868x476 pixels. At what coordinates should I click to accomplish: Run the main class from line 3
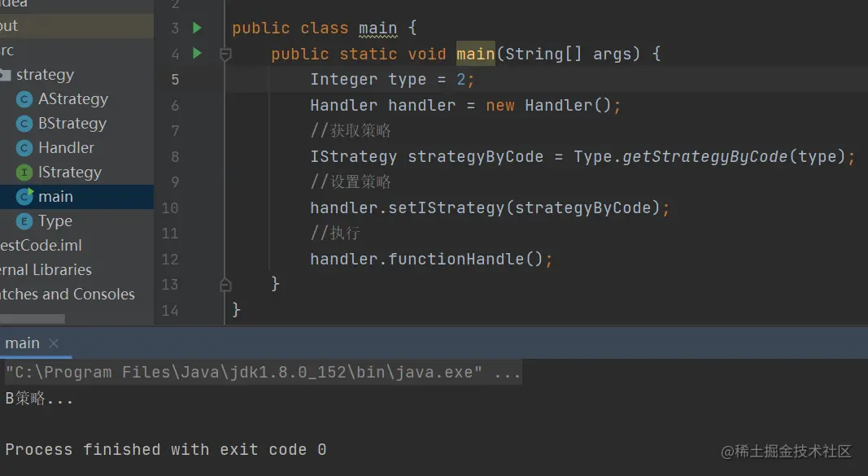(x=197, y=28)
